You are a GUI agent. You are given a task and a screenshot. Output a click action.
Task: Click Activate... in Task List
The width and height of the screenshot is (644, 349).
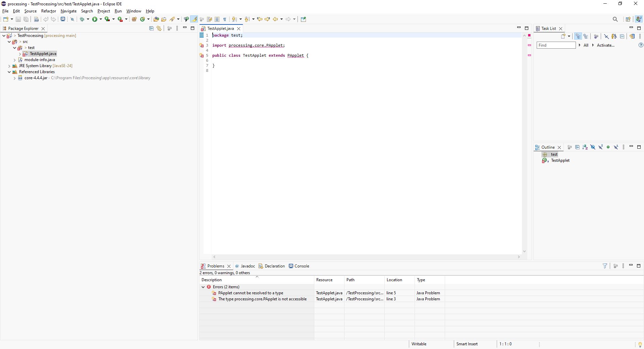click(605, 45)
